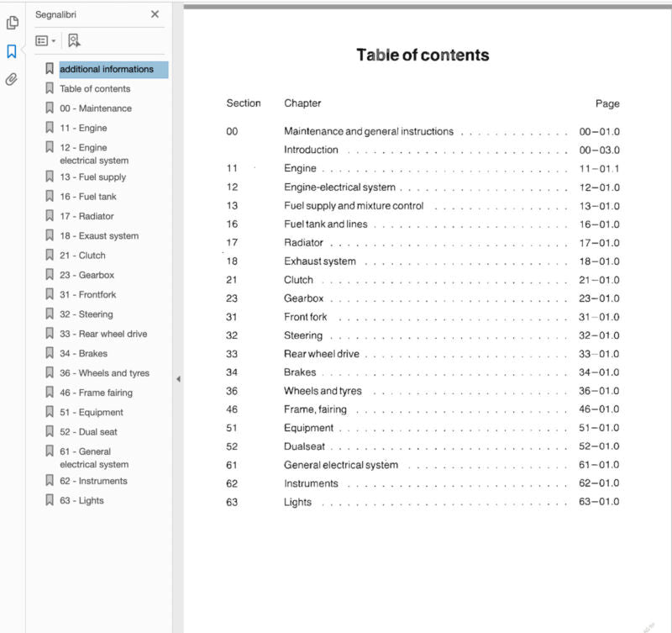The height and width of the screenshot is (633, 672).
Task: Click bookmark icon beside 34 - Brakes
Action: coord(50,353)
